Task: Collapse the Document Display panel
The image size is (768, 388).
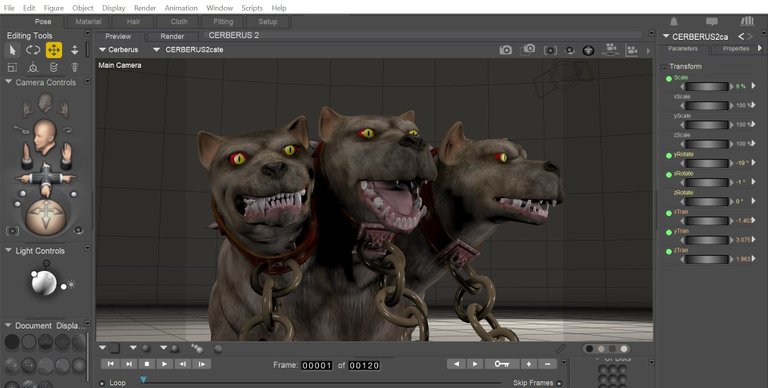Action: tap(8, 325)
